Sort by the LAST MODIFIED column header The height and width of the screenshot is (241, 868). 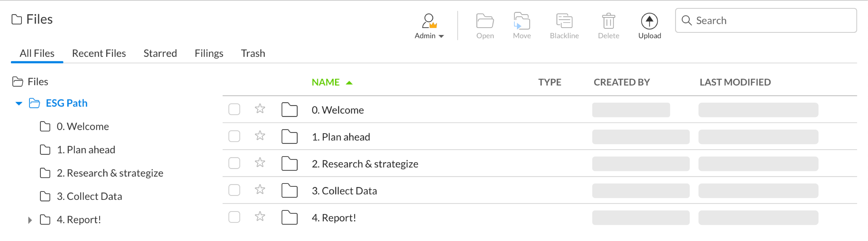click(x=735, y=82)
